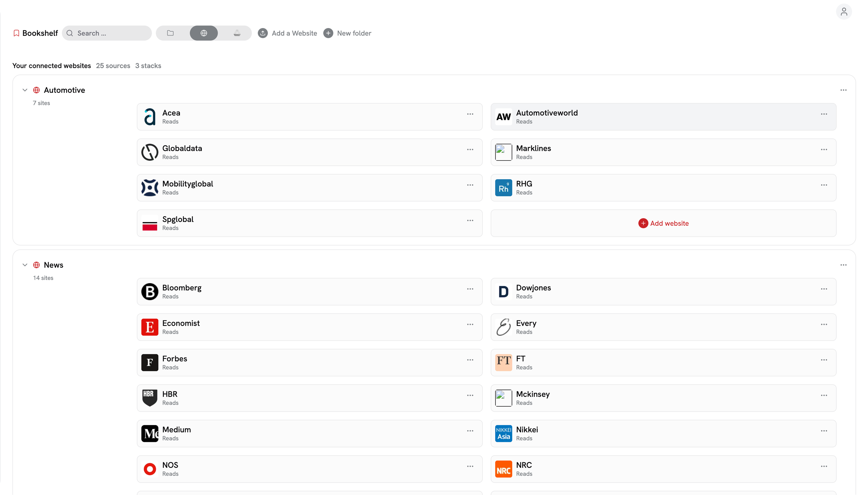The height and width of the screenshot is (495, 868).
Task: Click the Nikkei Asia logo
Action: 503,434
